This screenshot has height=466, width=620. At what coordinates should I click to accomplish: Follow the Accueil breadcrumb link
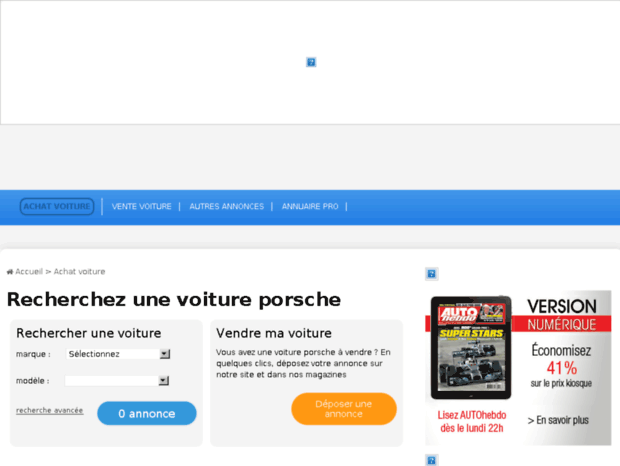click(x=29, y=272)
